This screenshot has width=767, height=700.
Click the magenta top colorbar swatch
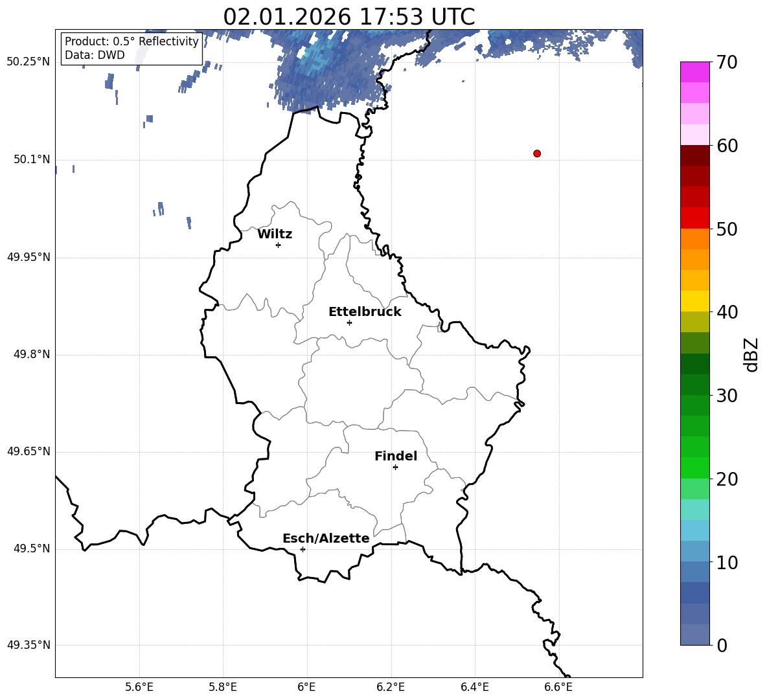click(695, 72)
